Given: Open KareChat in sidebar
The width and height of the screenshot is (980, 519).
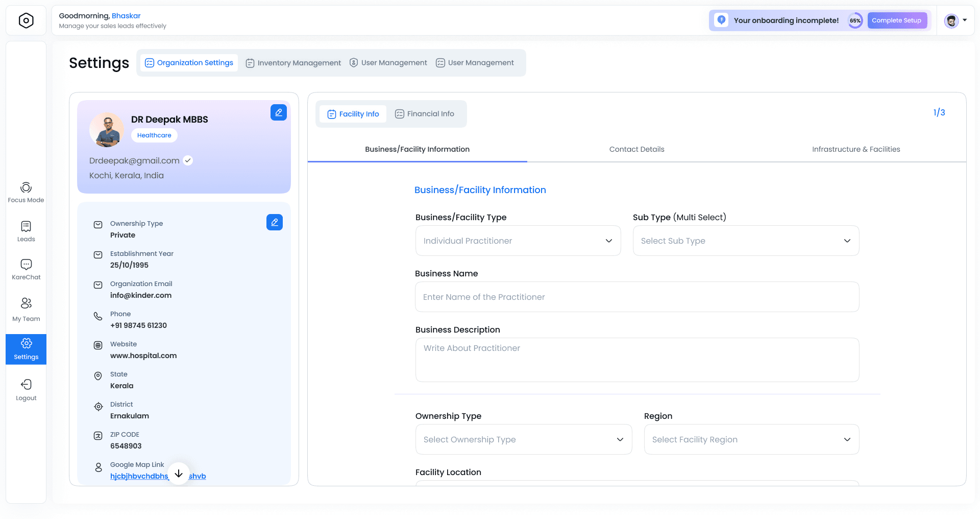Looking at the screenshot, I should 26,270.
